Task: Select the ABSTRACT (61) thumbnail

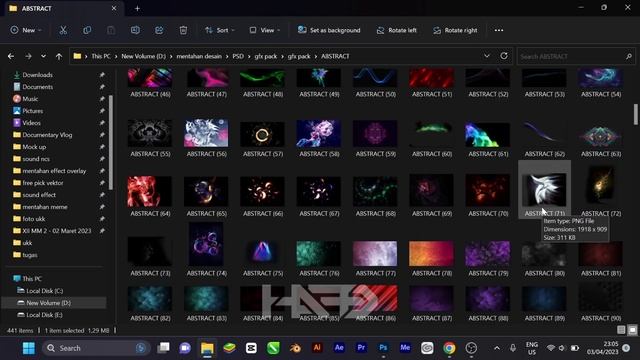Action: click(487, 134)
